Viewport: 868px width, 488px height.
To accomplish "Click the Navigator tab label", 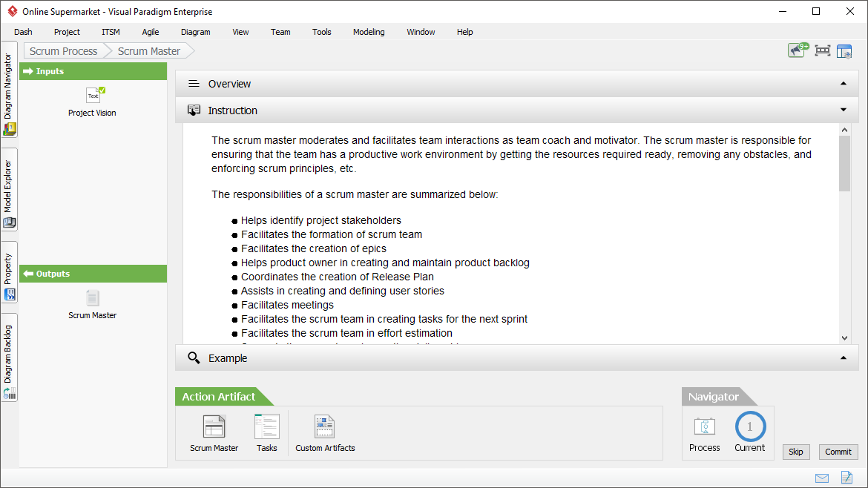I will pos(713,397).
